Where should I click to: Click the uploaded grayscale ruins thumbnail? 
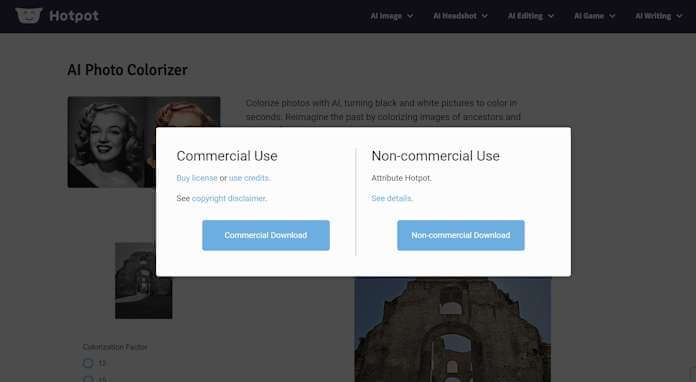point(143,280)
